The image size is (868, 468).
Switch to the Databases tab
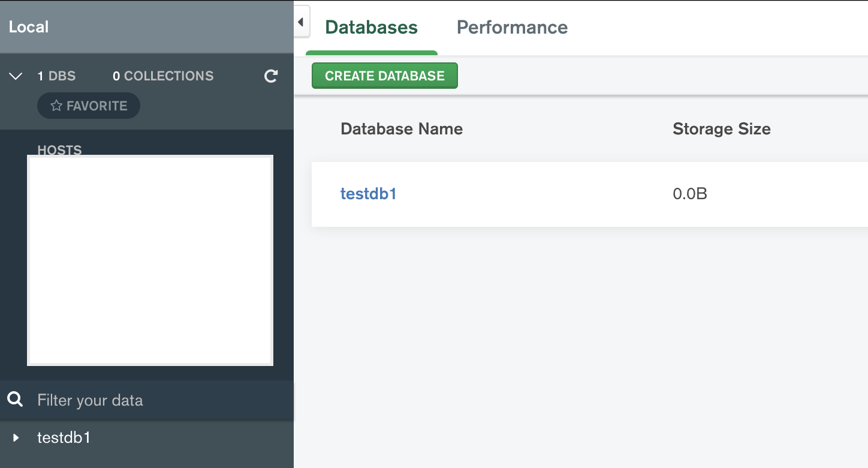(371, 28)
